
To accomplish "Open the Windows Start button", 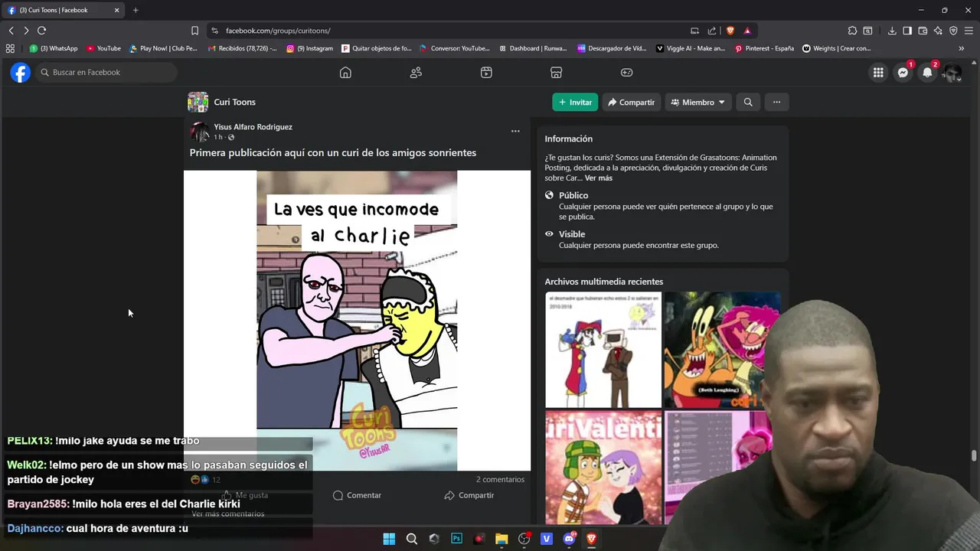I will pos(389,539).
